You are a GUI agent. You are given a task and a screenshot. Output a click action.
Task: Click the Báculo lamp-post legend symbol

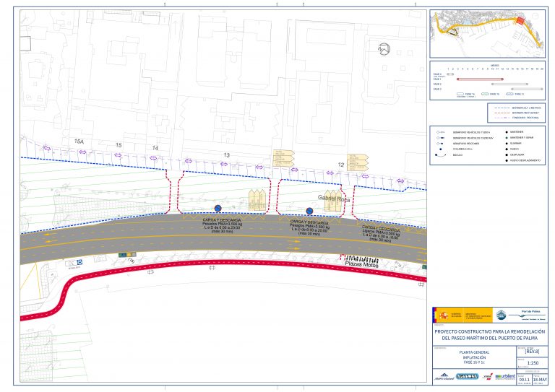(x=440, y=155)
